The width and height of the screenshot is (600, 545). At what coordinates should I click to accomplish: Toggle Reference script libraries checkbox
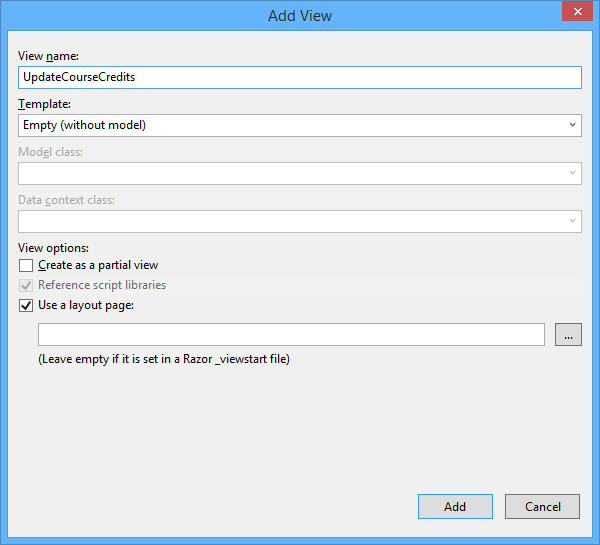coord(26,285)
